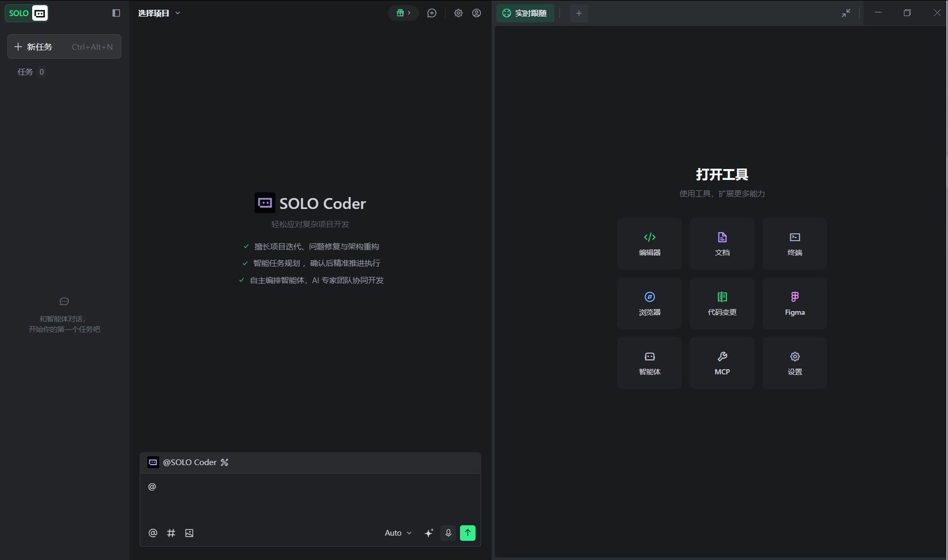This screenshot has height=560, width=948.
Task: Open tools config icon beside @SOLO Coder
Action: point(225,463)
